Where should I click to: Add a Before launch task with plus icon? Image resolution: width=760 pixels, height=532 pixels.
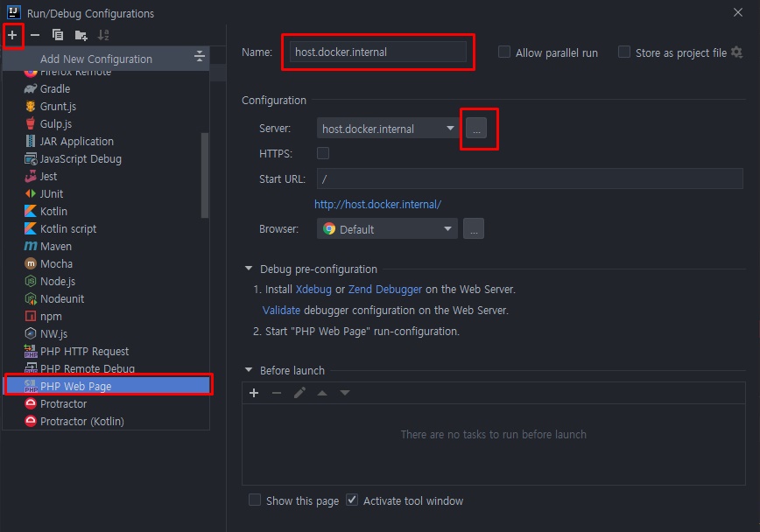click(x=254, y=393)
